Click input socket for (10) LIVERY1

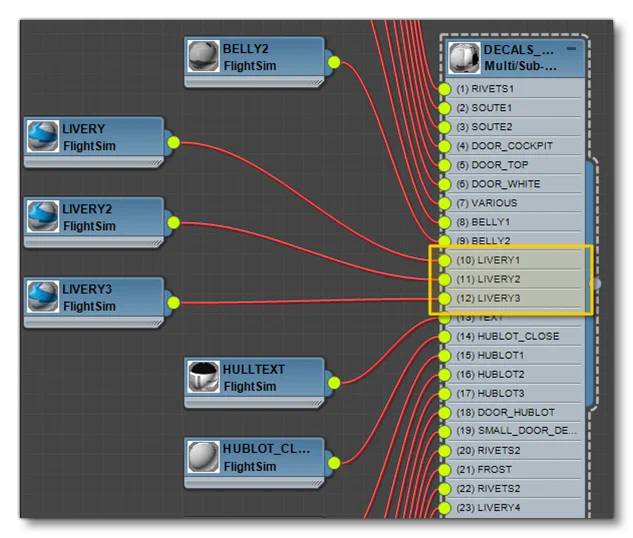[444, 260]
